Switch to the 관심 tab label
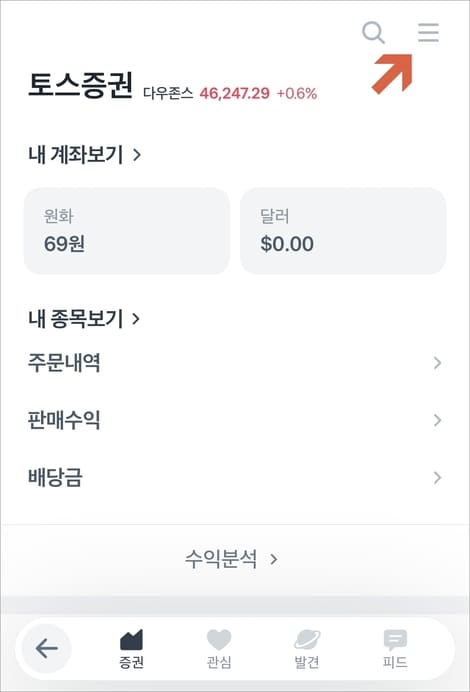470x692 pixels. 219,662
